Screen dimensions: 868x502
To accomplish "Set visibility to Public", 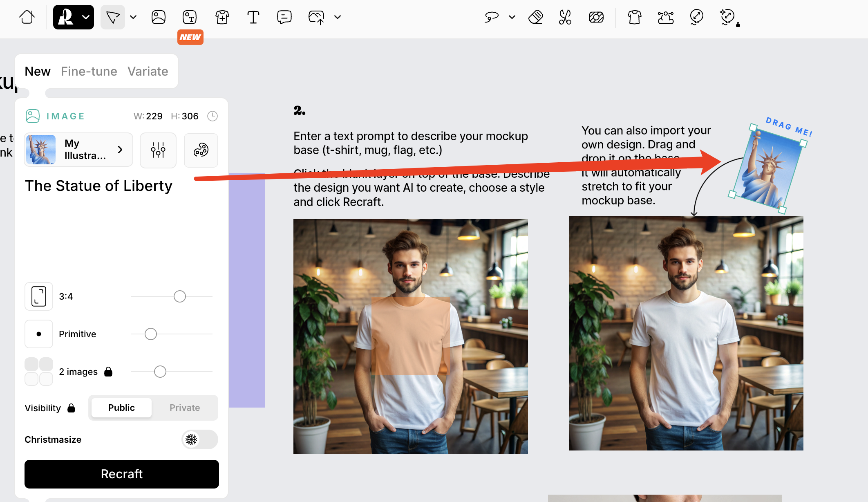I will [121, 408].
